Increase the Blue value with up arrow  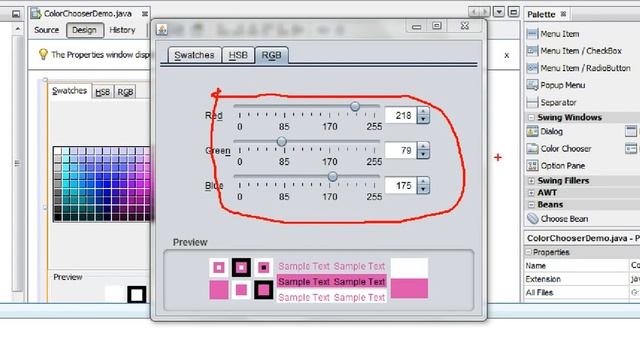click(423, 181)
